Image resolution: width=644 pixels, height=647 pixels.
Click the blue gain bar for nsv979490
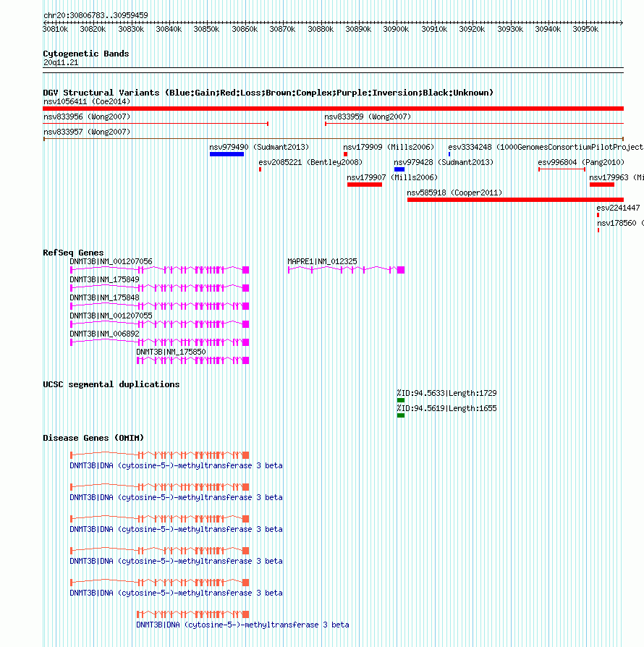227,154
